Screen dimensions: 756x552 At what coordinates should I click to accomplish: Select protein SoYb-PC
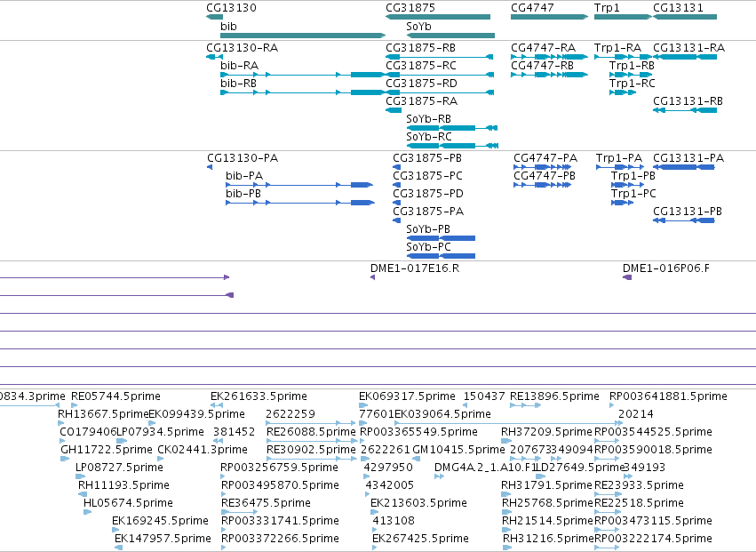click(441, 256)
